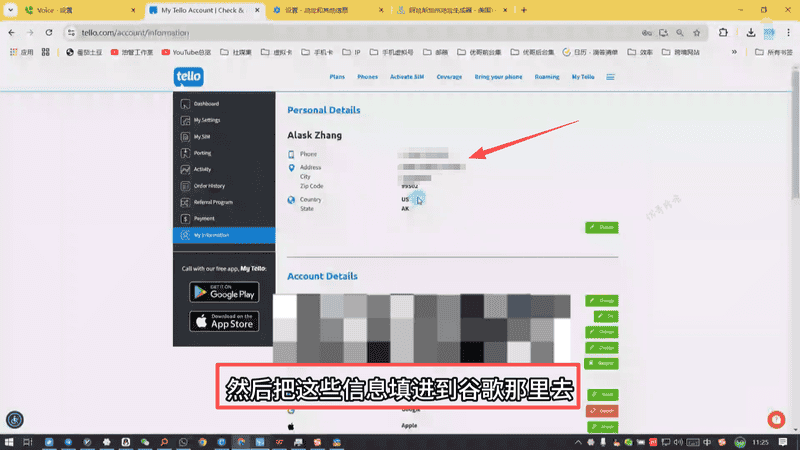Click the page vertical scrollbar
Screen dimensions: 800x450
[795, 135]
